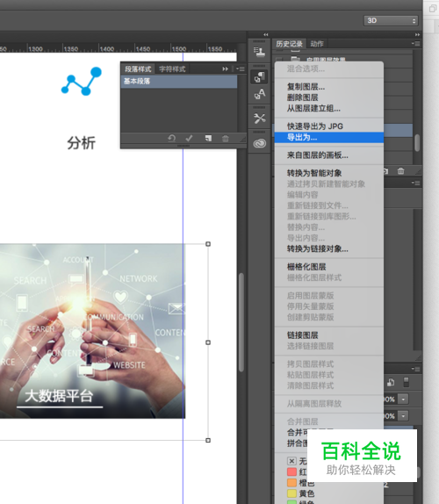Image resolution: width=439 pixels, height=504 pixels.
Task: Pick the red layer color swatch
Action: click(x=291, y=472)
